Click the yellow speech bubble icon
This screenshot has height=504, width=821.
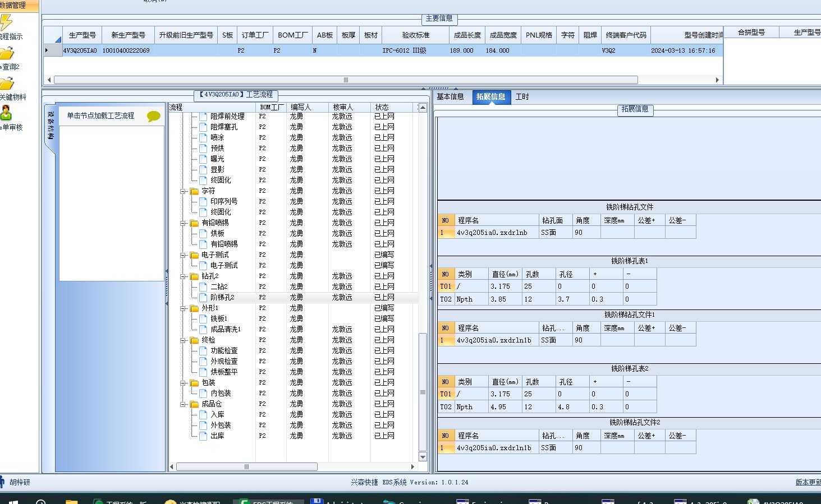(x=153, y=116)
